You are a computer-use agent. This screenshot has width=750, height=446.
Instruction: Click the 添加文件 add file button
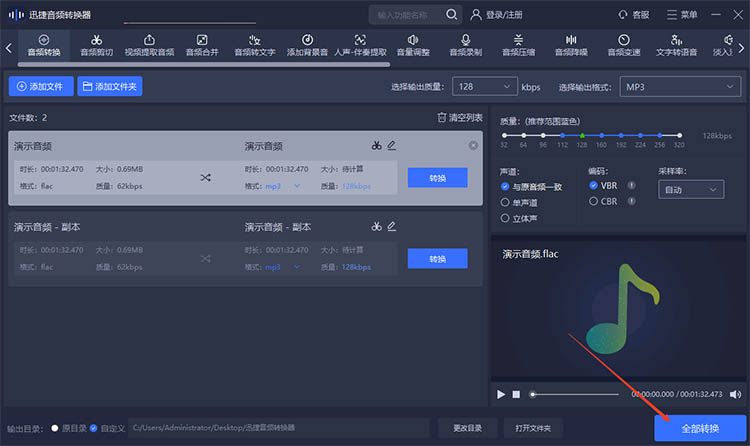tap(41, 86)
